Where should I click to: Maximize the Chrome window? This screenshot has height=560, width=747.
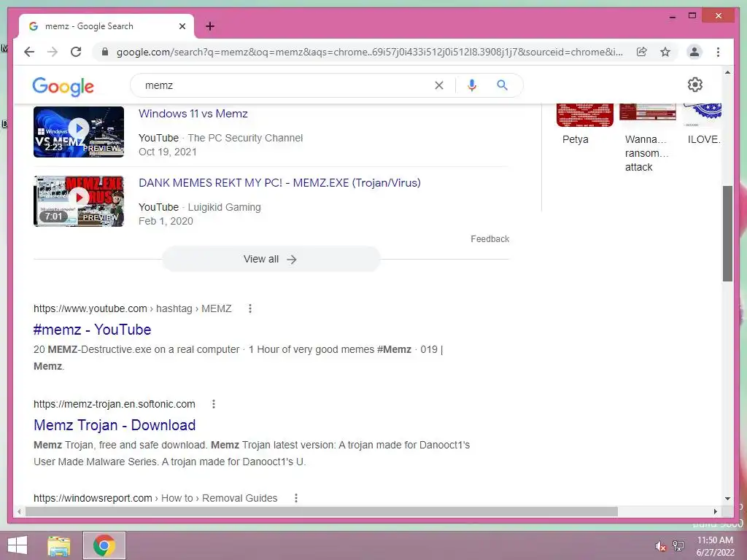692,16
